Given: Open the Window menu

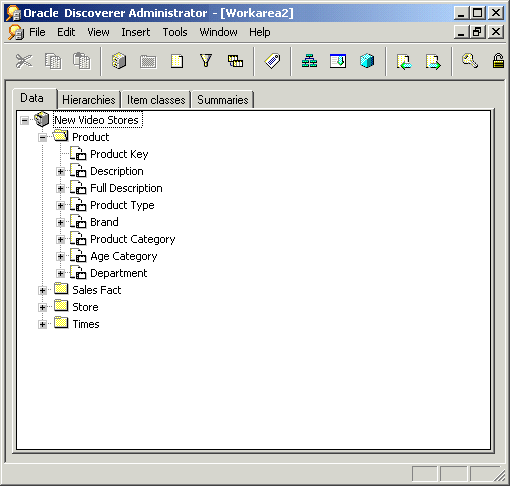Looking at the screenshot, I should (218, 32).
